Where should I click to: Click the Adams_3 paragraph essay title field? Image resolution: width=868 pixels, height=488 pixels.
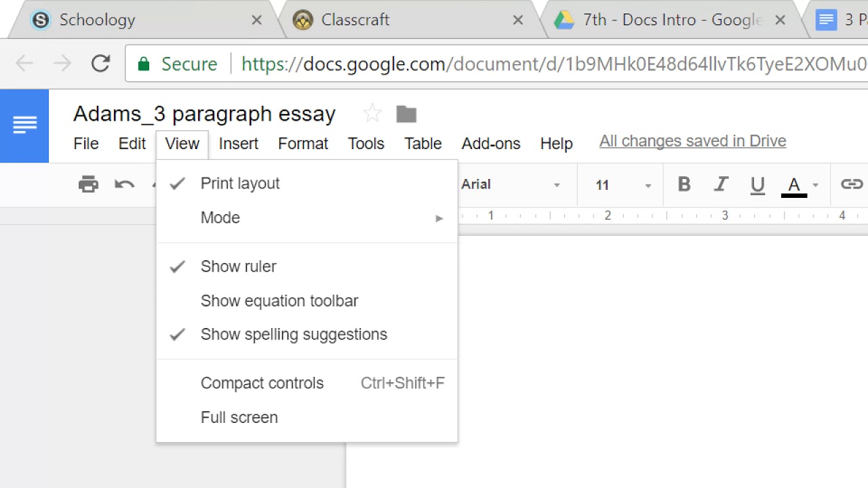coord(203,113)
